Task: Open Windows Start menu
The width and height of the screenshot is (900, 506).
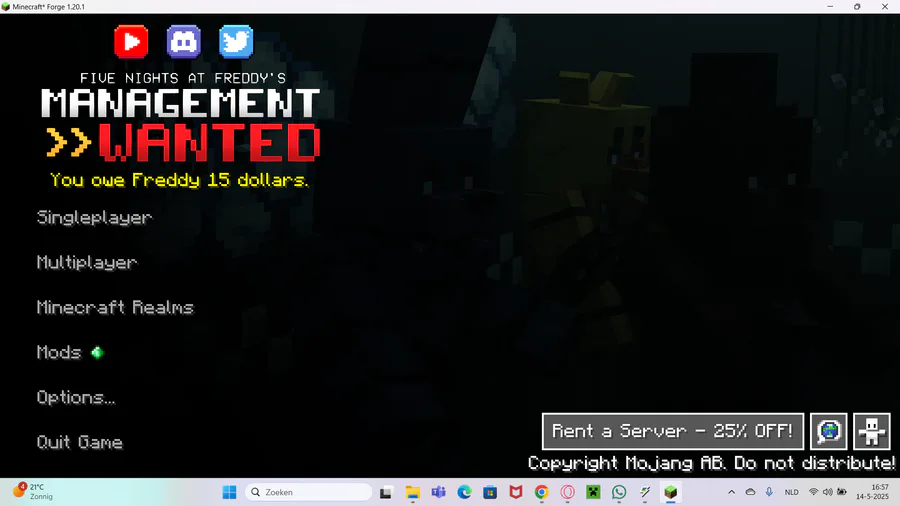Action: point(230,492)
